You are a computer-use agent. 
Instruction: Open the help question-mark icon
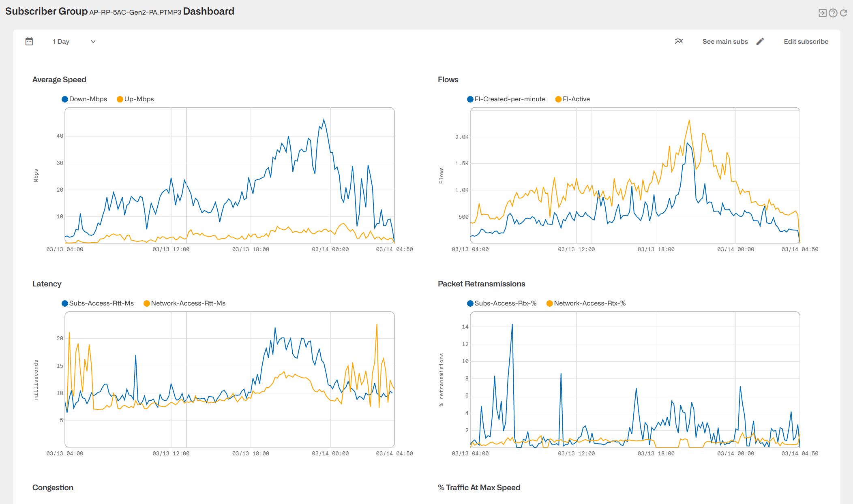coord(833,13)
